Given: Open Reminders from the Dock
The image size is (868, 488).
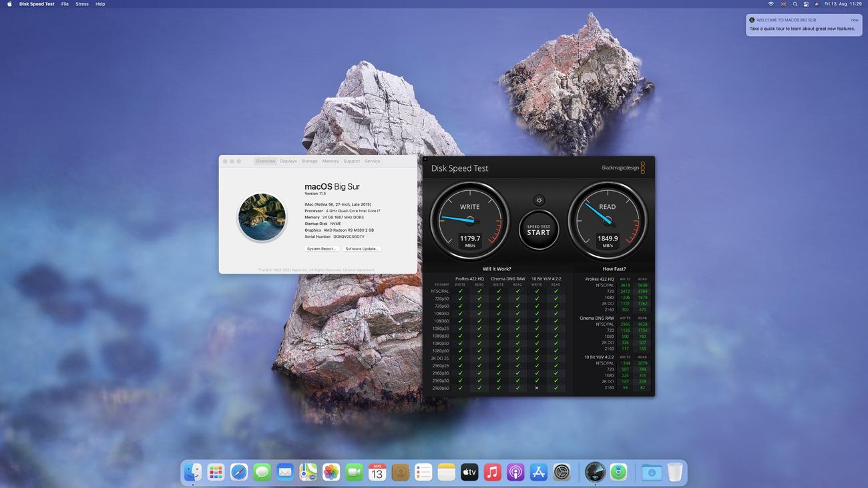Looking at the screenshot, I should tap(423, 473).
